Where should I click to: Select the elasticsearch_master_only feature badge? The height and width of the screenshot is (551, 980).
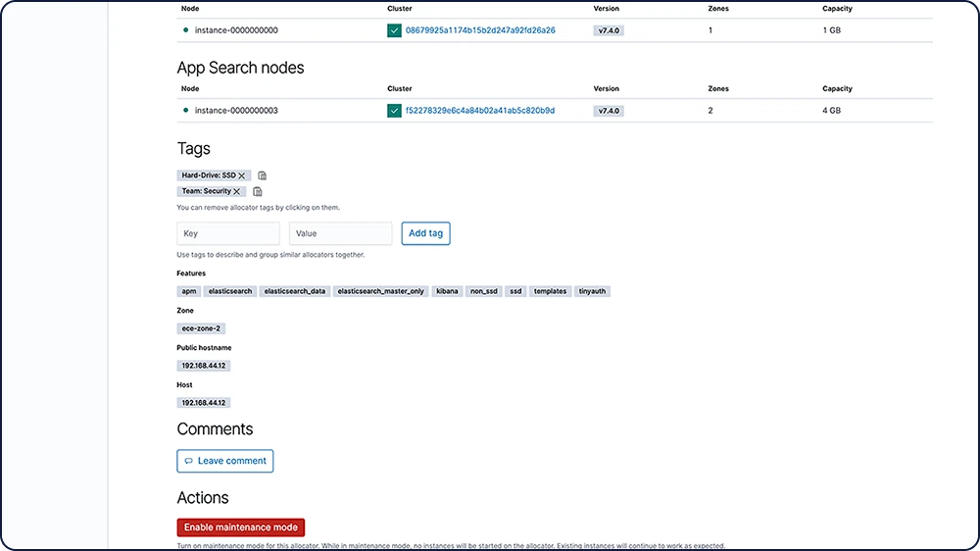click(380, 291)
